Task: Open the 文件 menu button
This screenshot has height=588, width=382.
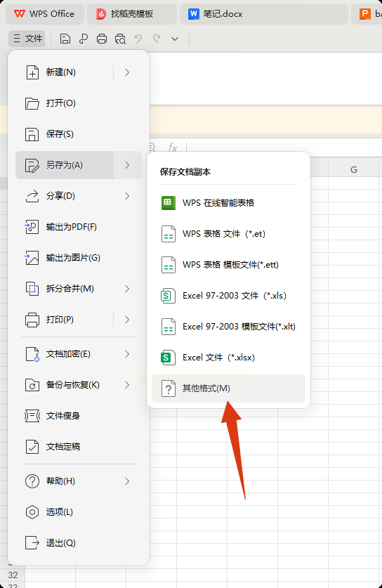Action: click(27, 39)
